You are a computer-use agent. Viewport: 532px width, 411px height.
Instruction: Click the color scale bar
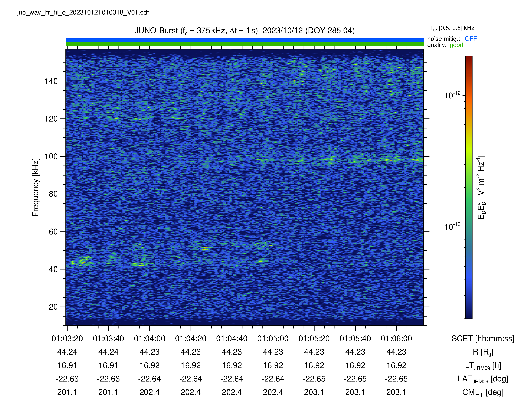[469, 187]
